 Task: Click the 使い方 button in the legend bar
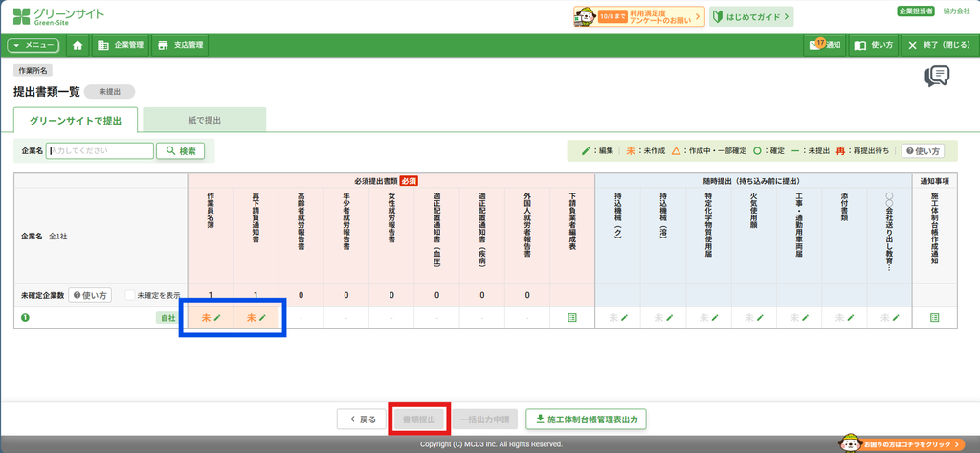923,150
